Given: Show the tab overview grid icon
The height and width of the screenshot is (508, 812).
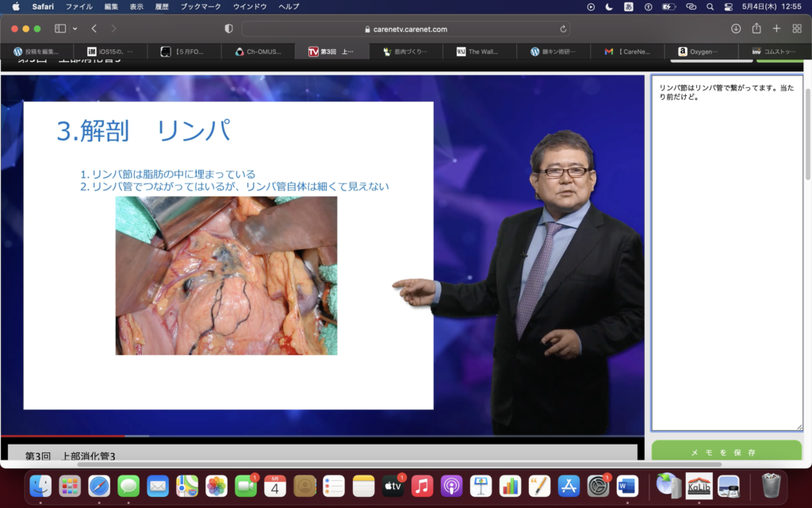Looking at the screenshot, I should [797, 29].
